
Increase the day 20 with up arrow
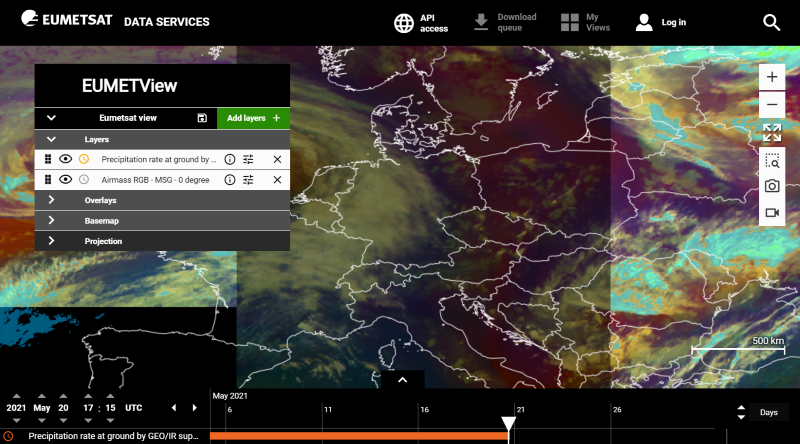(63, 396)
